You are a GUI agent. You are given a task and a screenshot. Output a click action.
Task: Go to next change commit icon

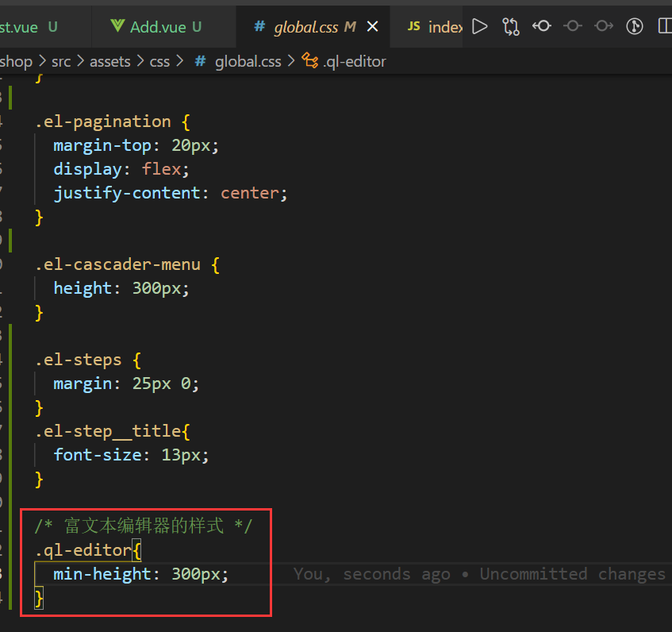(604, 26)
